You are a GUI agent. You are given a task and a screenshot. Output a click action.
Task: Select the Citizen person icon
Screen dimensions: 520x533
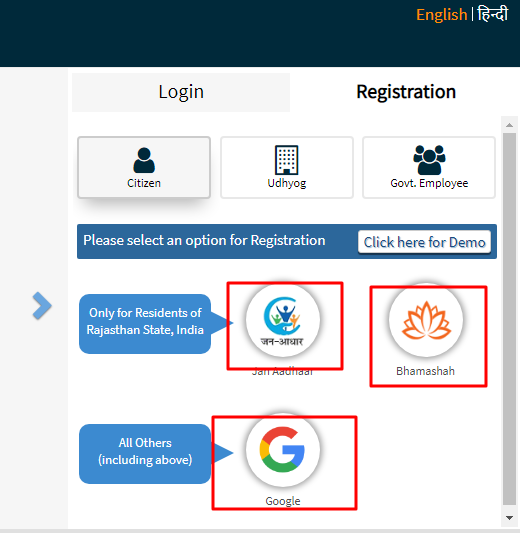[144, 160]
